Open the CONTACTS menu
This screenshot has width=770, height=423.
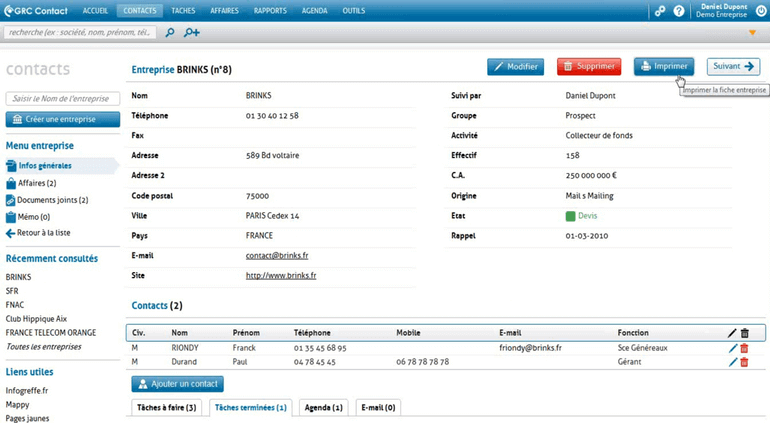(140, 10)
